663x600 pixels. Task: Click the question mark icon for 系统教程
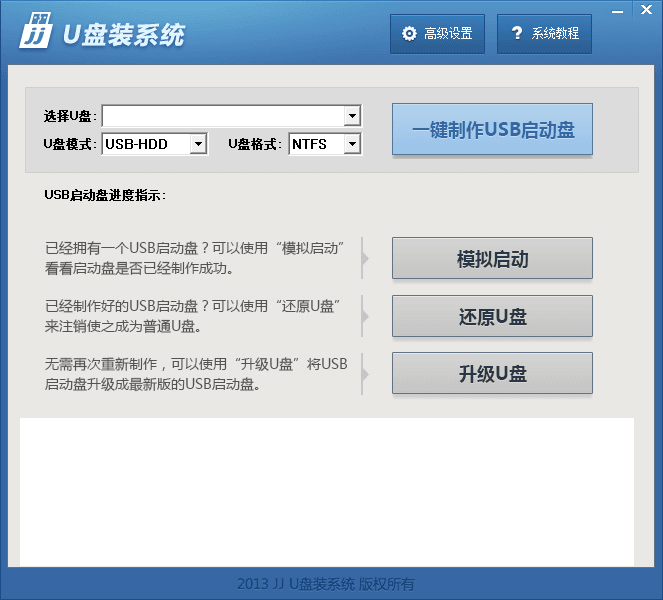coord(516,34)
